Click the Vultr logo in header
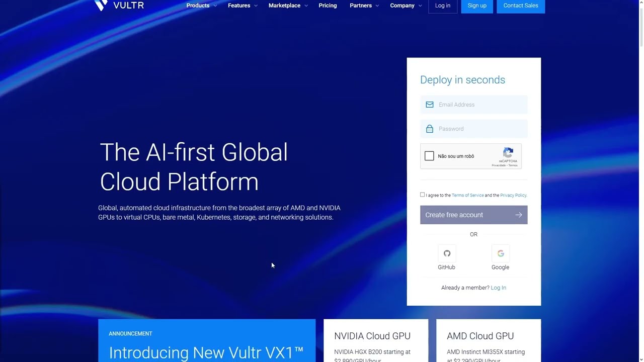644x362 pixels. click(119, 6)
